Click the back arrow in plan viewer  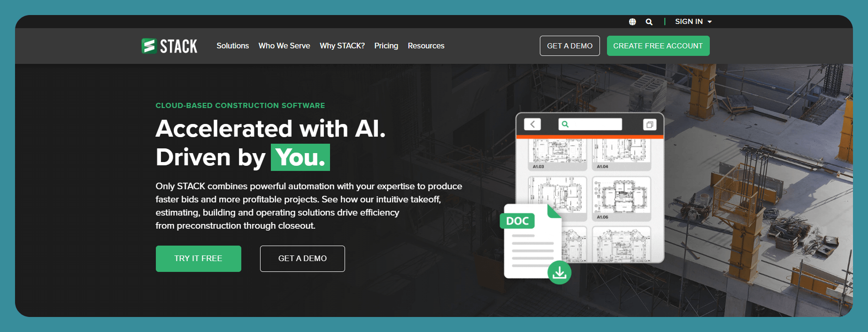532,124
